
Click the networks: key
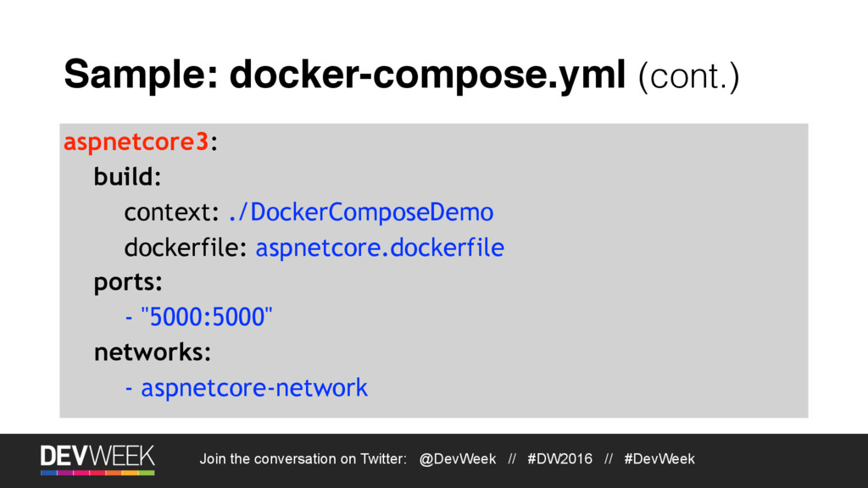click(x=153, y=352)
